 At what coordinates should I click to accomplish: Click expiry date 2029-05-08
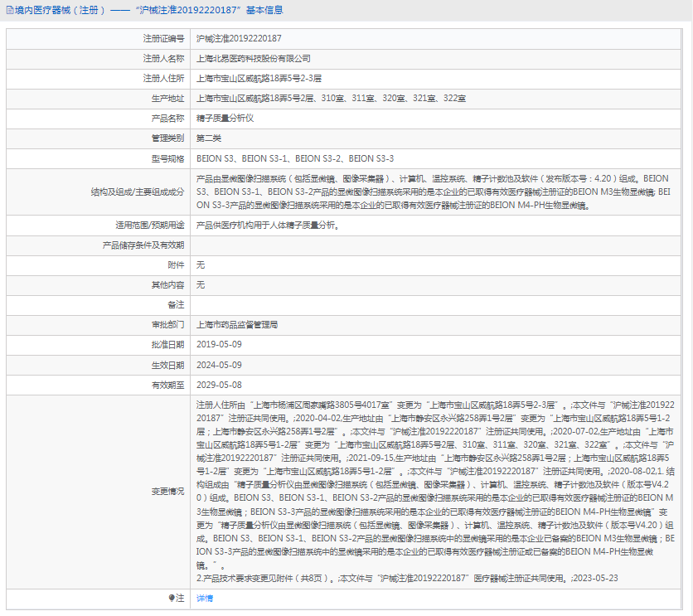[x=219, y=386]
